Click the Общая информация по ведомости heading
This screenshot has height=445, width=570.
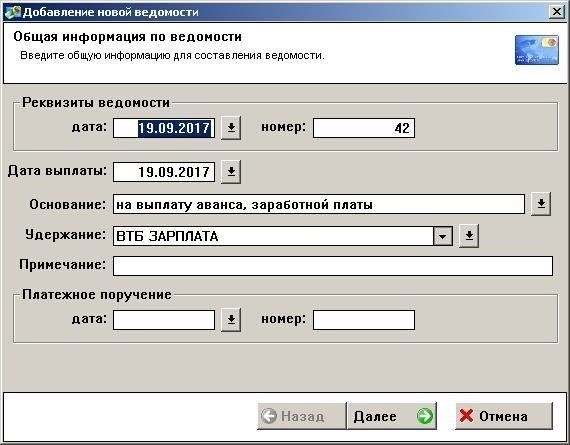[128, 37]
